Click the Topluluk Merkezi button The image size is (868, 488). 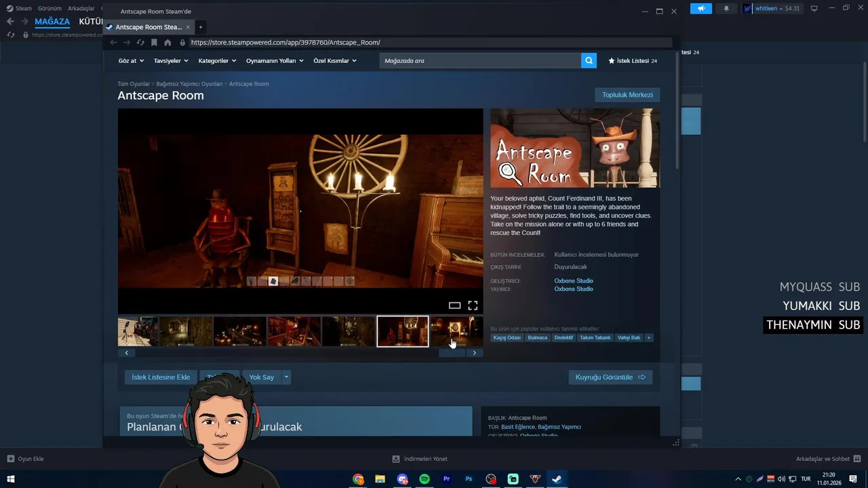click(627, 95)
